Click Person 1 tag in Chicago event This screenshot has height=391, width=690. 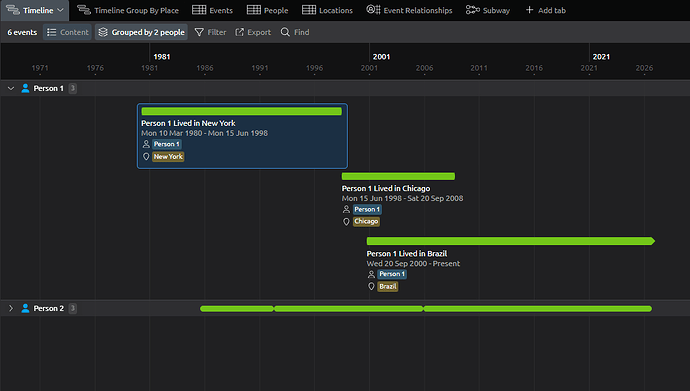(367, 209)
